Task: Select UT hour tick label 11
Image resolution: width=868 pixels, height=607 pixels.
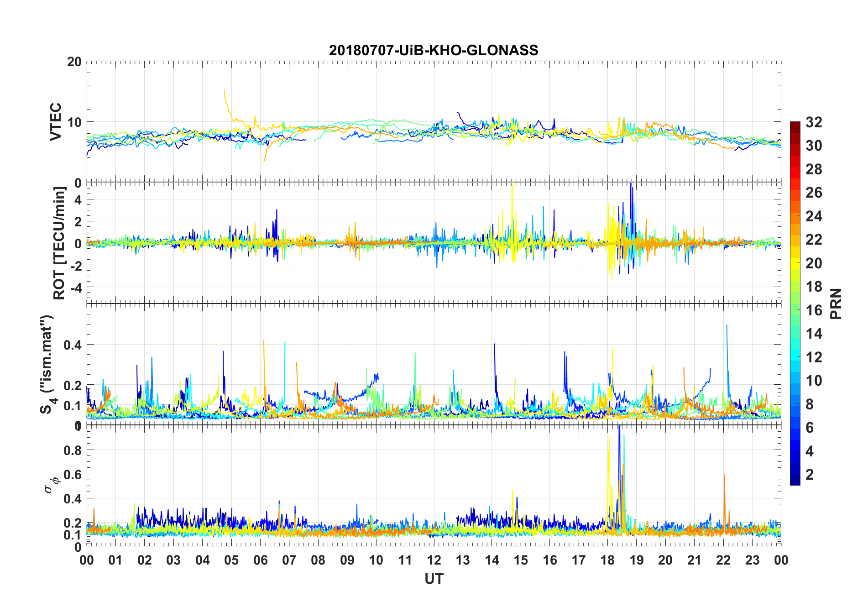Action: point(405,560)
